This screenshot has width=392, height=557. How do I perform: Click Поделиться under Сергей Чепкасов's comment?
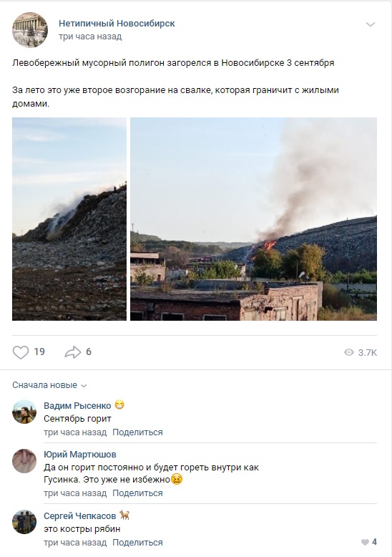137,543
